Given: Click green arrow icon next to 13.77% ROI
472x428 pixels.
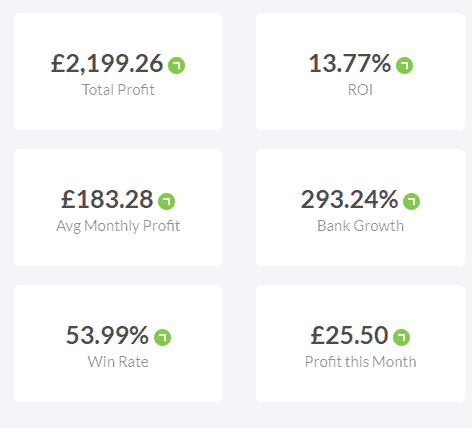Looking at the screenshot, I should click(404, 65).
